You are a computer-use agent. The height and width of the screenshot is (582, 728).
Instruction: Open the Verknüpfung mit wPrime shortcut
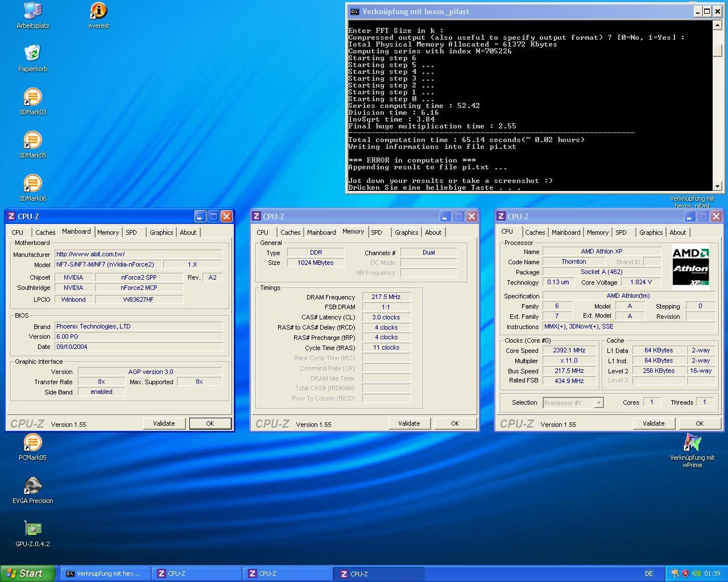pyautogui.click(x=692, y=451)
